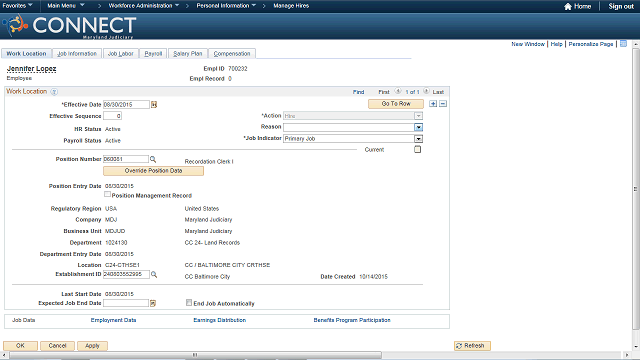Open Manage Hires breadcrumb

(x=291, y=6)
